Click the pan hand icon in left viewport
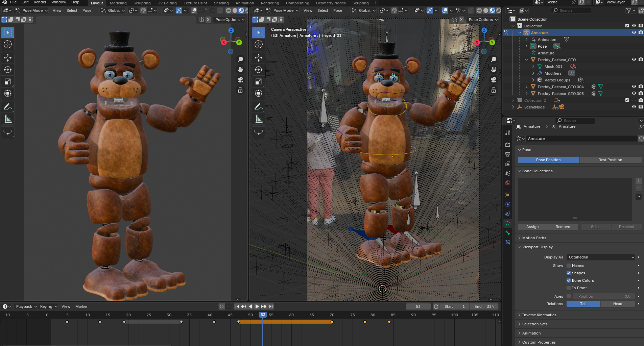 240,70
